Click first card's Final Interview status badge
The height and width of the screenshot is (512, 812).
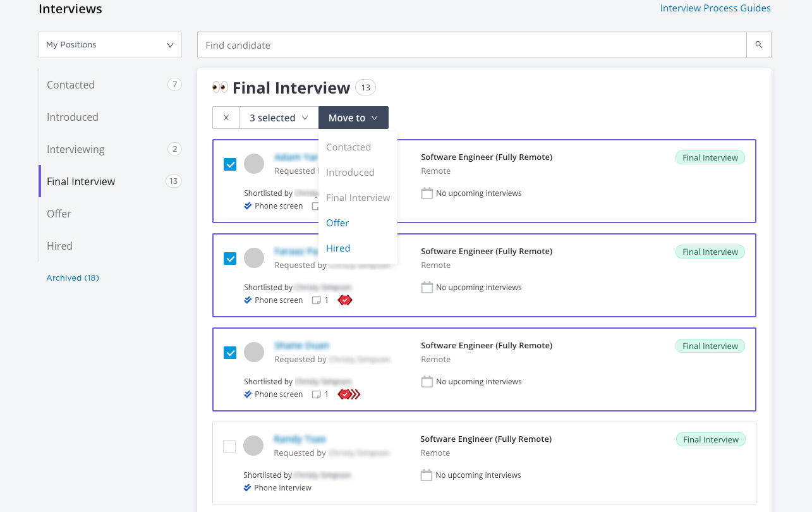pos(710,158)
